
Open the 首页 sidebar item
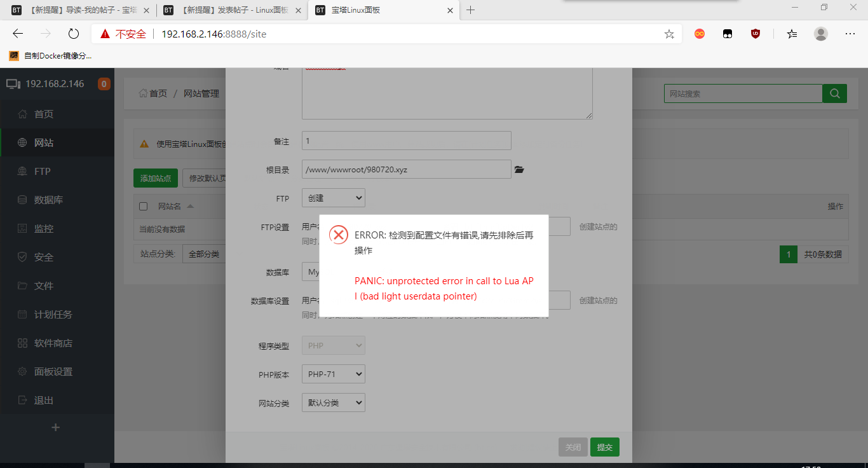point(57,114)
